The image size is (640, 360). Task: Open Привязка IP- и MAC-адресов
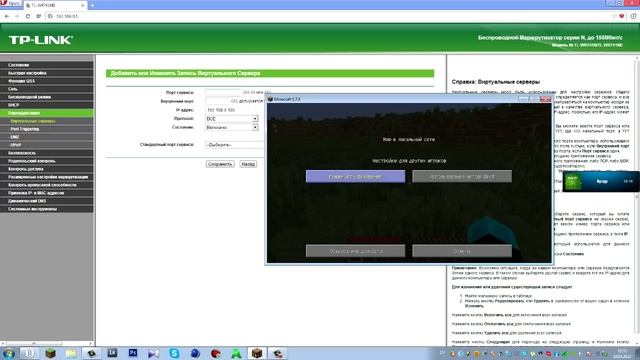click(x=47, y=193)
